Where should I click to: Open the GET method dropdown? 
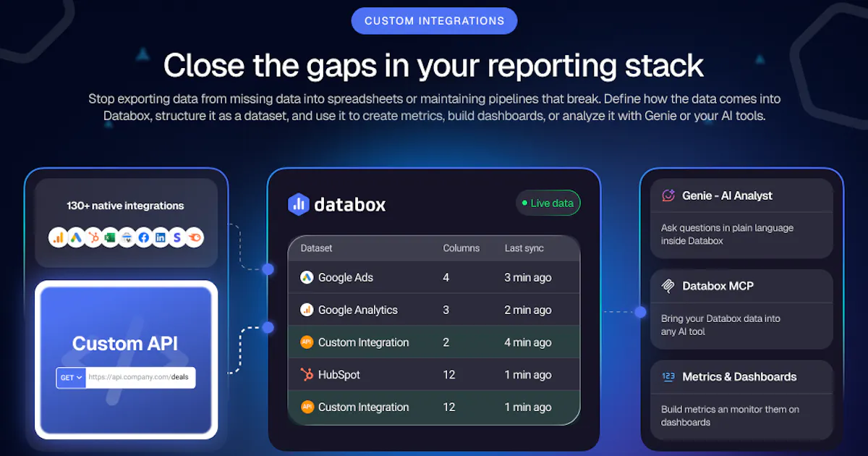pos(71,377)
